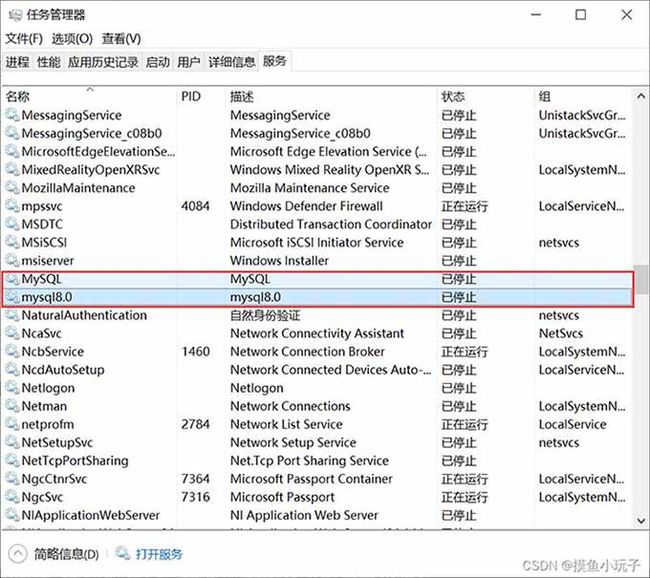The width and height of the screenshot is (650, 578).
Task: Select the 'Microsoft Passport Container' description
Action: click(311, 479)
